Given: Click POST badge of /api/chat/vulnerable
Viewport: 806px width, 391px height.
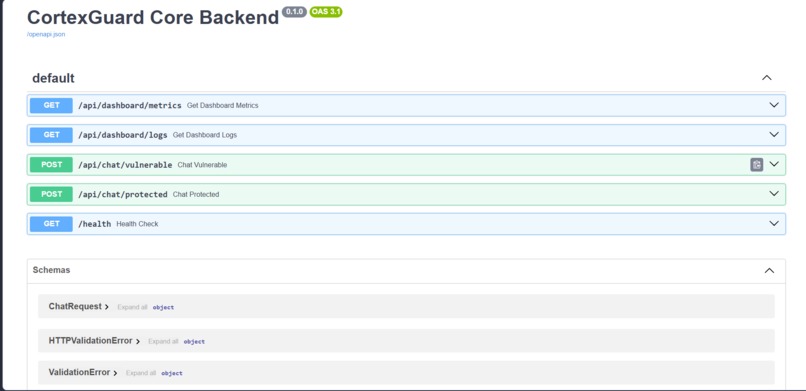Looking at the screenshot, I should tap(51, 164).
